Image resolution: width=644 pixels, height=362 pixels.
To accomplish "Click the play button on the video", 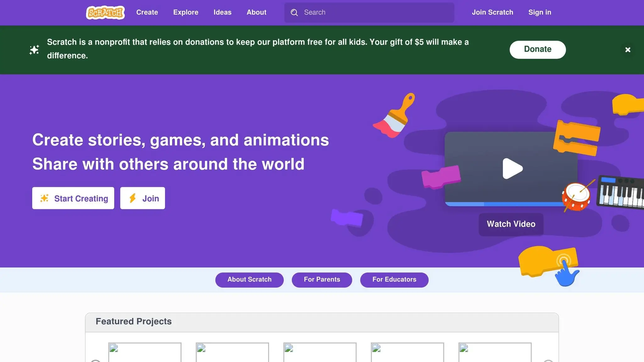I will pos(512,168).
